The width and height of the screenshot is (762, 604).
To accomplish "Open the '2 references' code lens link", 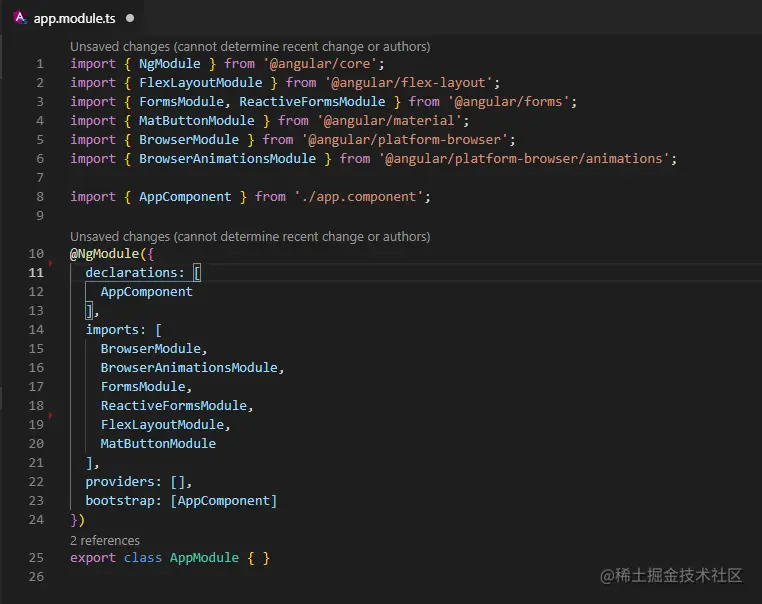I will pyautogui.click(x=104, y=540).
